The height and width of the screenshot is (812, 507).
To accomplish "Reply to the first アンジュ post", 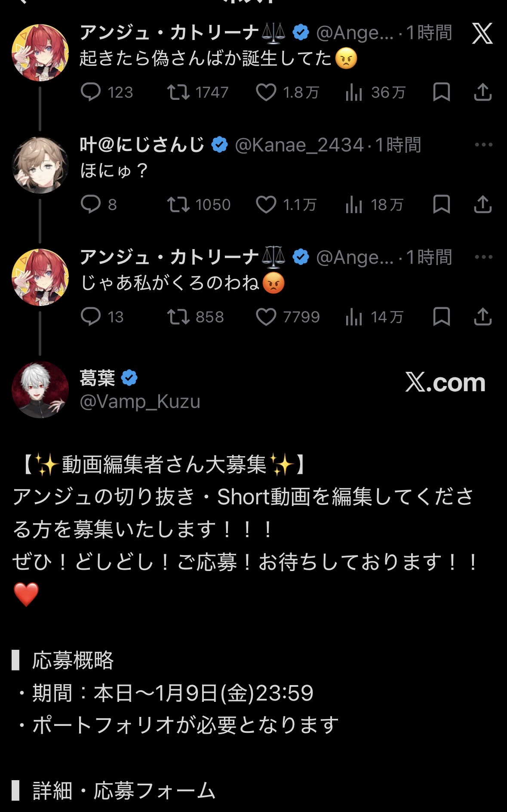I will click(91, 92).
